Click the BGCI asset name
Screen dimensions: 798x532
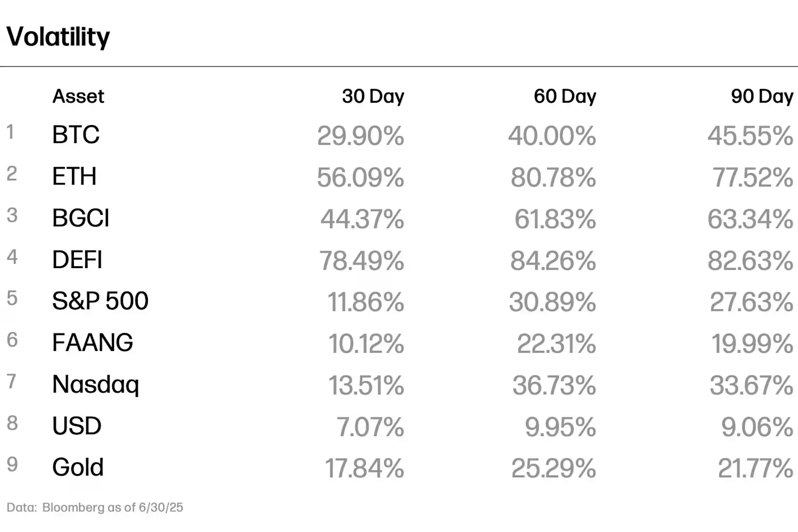(81, 218)
